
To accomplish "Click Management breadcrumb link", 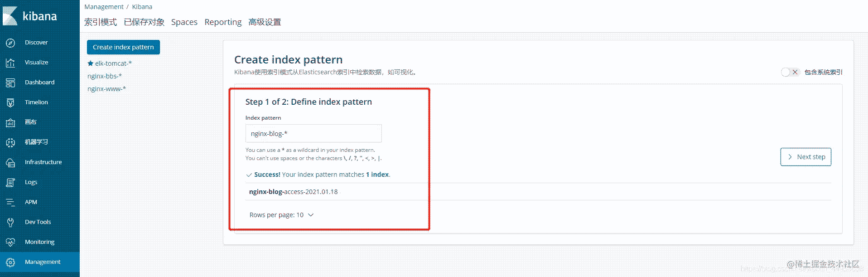I will pos(104,7).
